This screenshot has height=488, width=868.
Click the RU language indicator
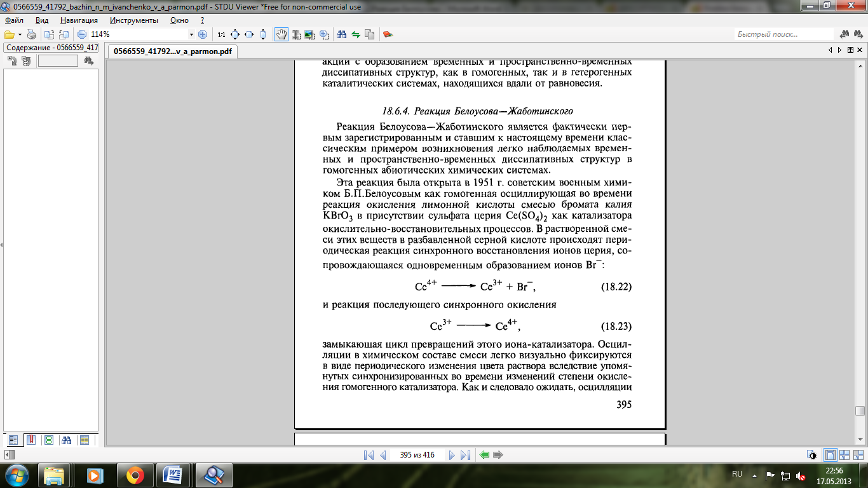tap(737, 474)
